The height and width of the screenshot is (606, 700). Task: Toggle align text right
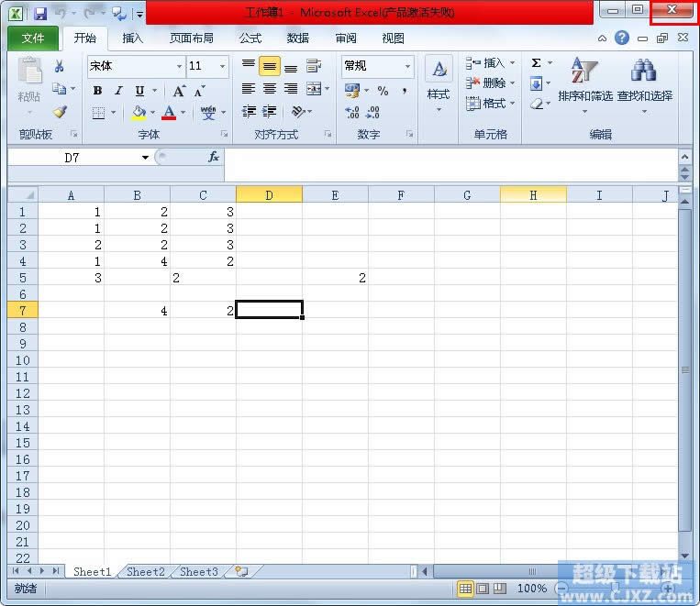291,89
